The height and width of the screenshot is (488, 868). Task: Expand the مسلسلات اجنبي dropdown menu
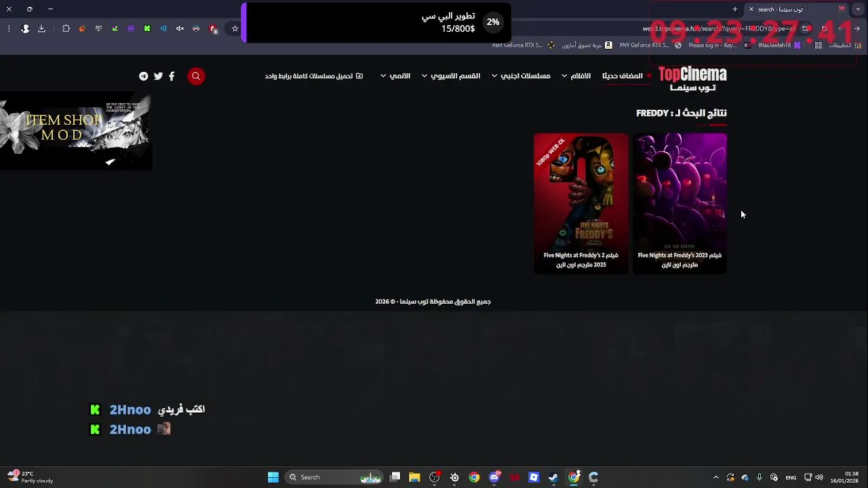pos(521,76)
